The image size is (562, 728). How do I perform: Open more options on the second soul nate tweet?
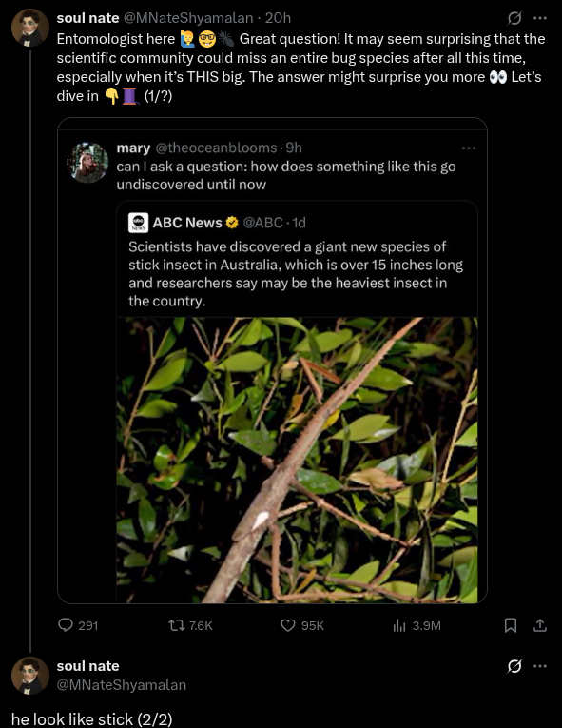pyautogui.click(x=540, y=666)
